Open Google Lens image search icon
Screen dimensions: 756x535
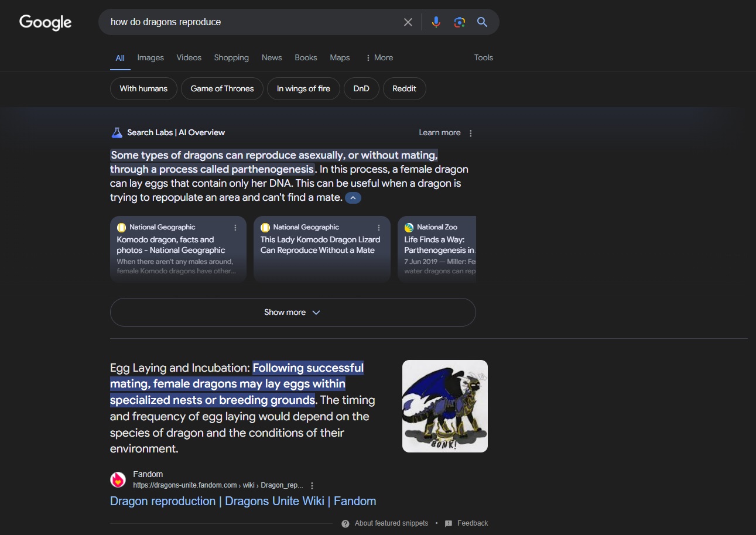pos(460,22)
